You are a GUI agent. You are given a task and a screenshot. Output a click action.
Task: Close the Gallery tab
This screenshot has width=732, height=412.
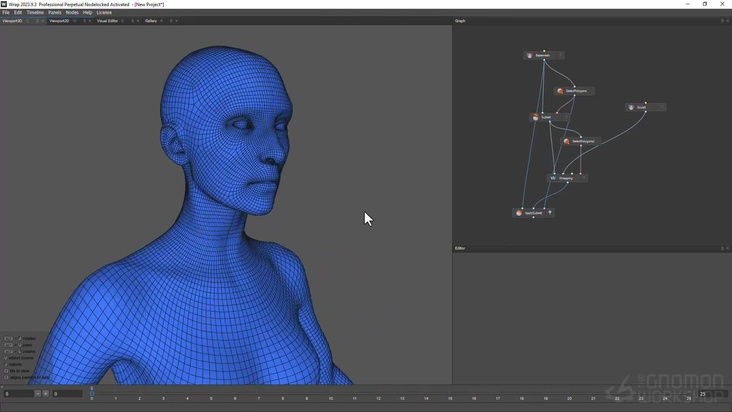click(176, 21)
